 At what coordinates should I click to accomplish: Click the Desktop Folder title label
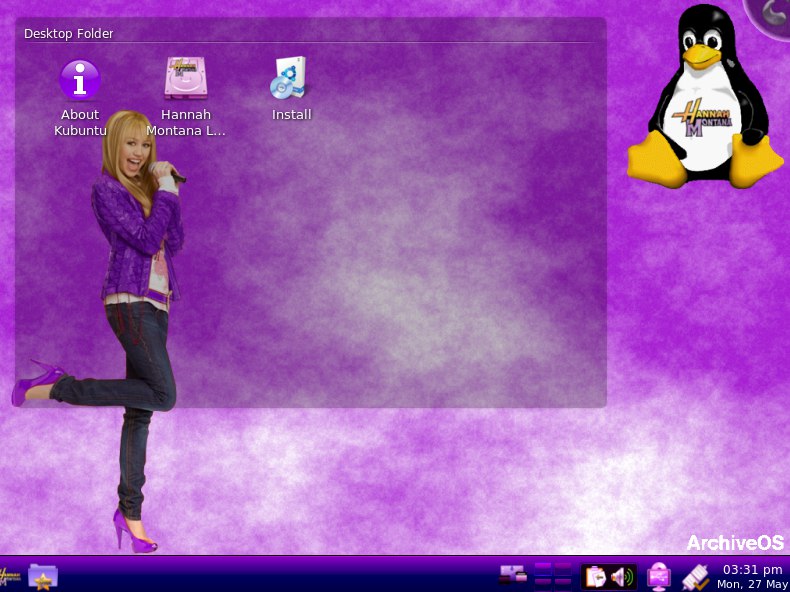click(69, 34)
